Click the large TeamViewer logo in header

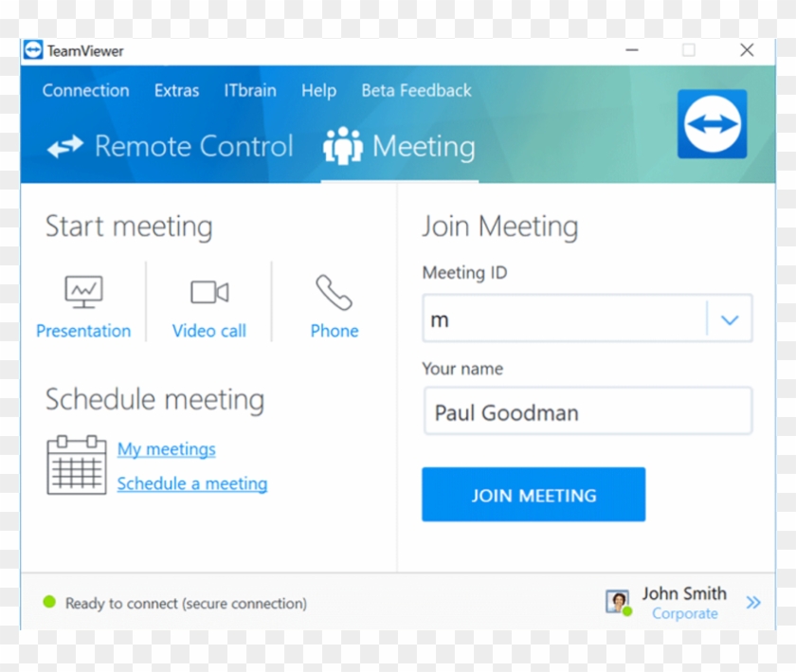(712, 124)
